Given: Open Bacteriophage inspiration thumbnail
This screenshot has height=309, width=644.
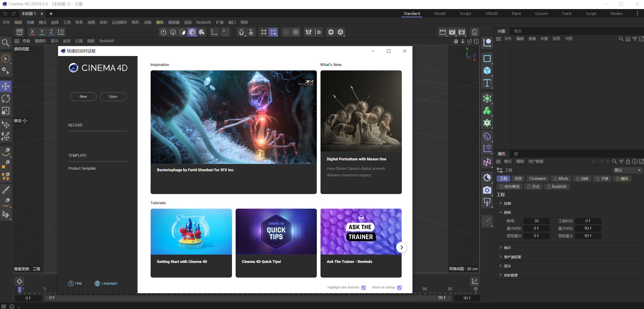Looking at the screenshot, I should click(x=234, y=117).
